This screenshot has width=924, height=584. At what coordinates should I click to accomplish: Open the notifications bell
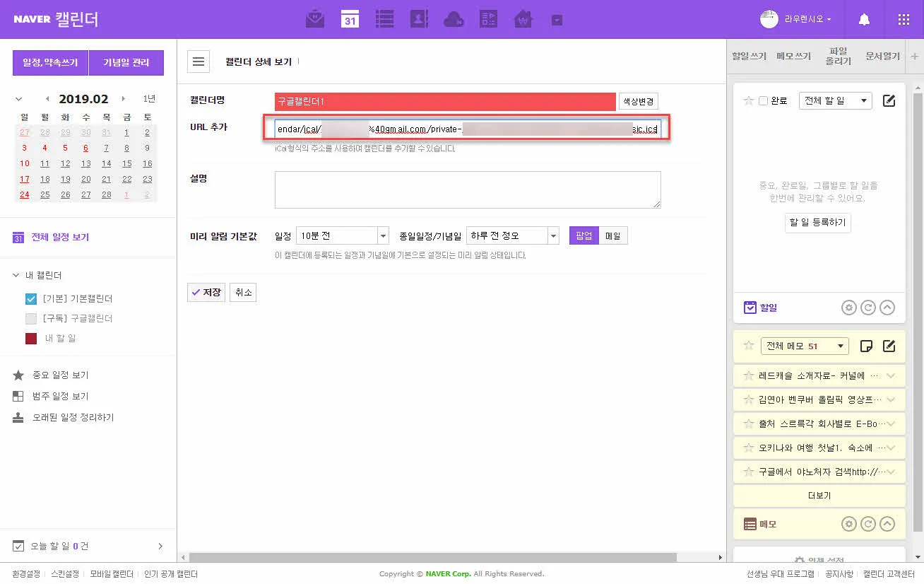click(864, 20)
